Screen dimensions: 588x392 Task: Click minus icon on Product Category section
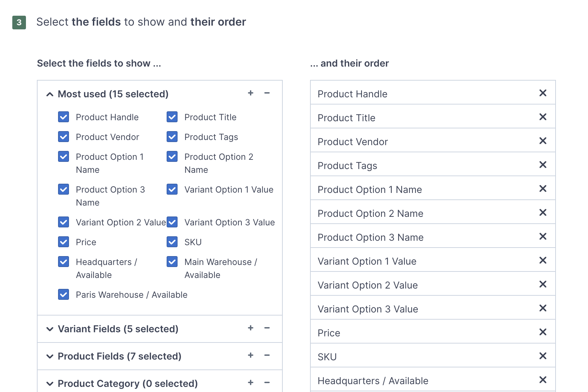pos(267,383)
